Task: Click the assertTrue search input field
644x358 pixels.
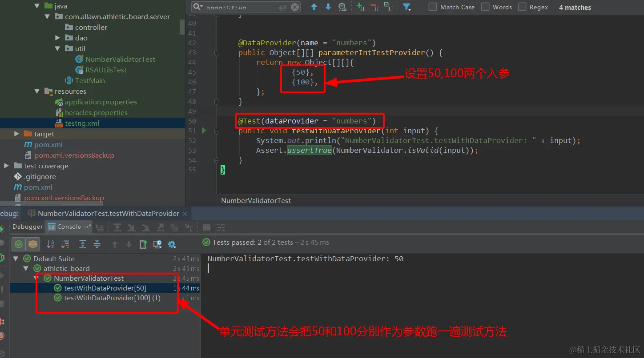Action: (246, 7)
